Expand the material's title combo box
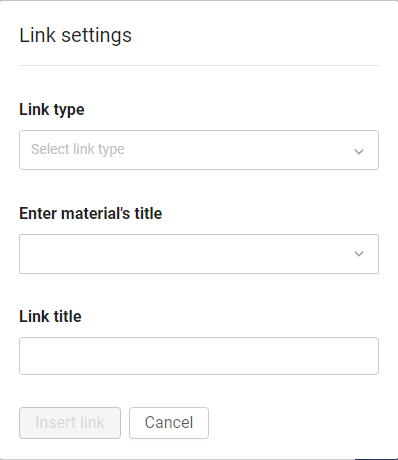This screenshot has width=398, height=460. [199, 254]
